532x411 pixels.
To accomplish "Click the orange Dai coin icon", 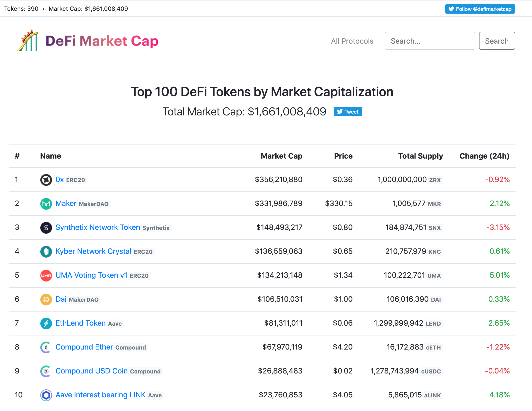I will tap(46, 299).
